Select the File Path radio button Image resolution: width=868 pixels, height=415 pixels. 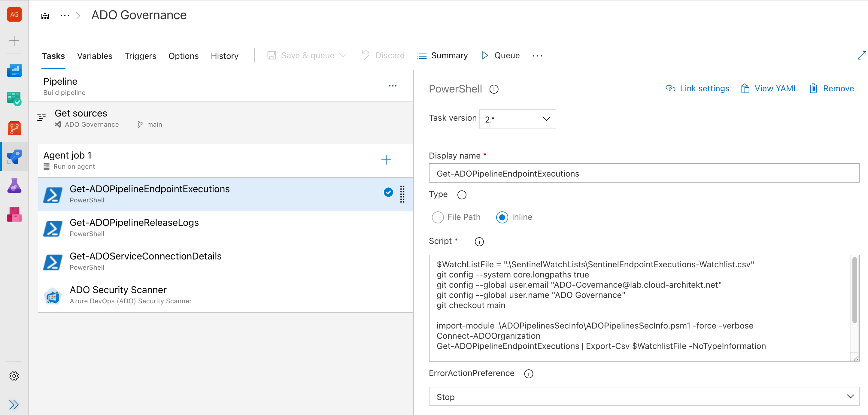point(438,217)
